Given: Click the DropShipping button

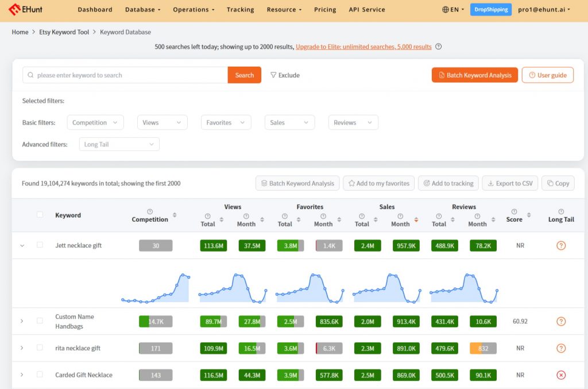Looking at the screenshot, I should [x=491, y=9].
